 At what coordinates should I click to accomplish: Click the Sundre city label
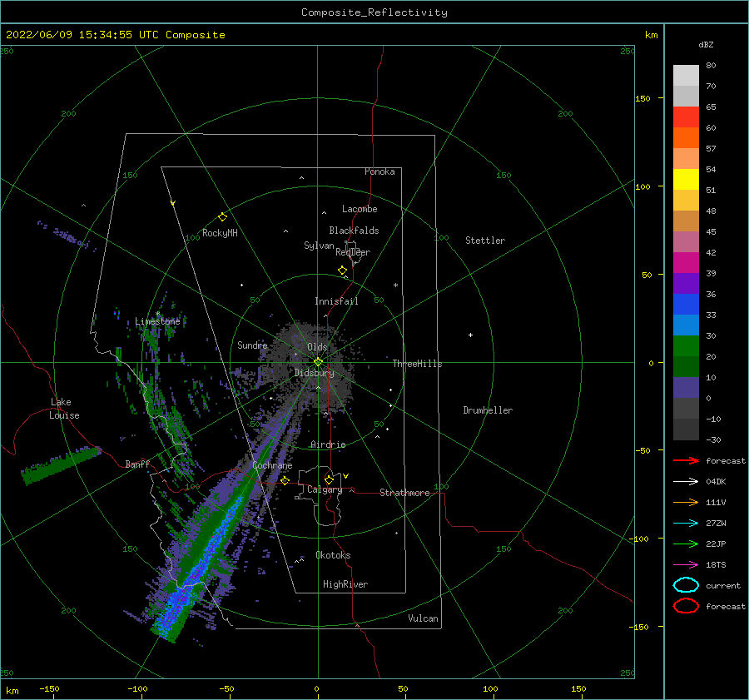(x=252, y=345)
